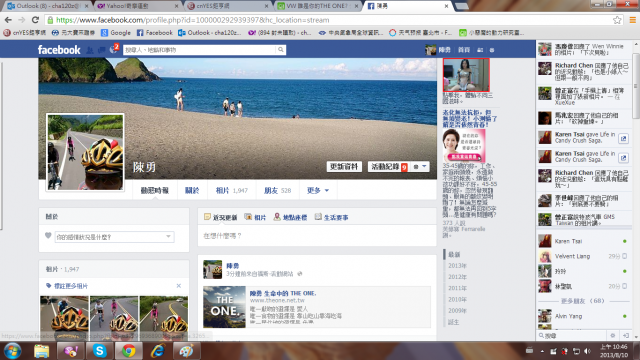Image resolution: width=640 pixels, height=360 pixels.
Task: Switch to the 朋友 528 profile tab
Action: click(278, 191)
